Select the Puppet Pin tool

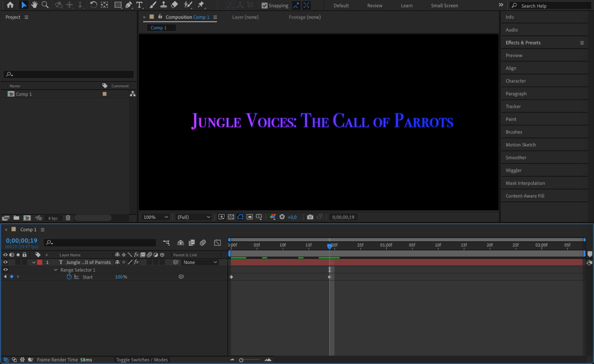(x=201, y=5)
